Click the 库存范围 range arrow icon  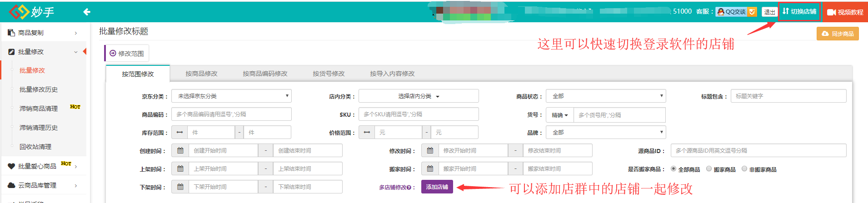(180, 133)
